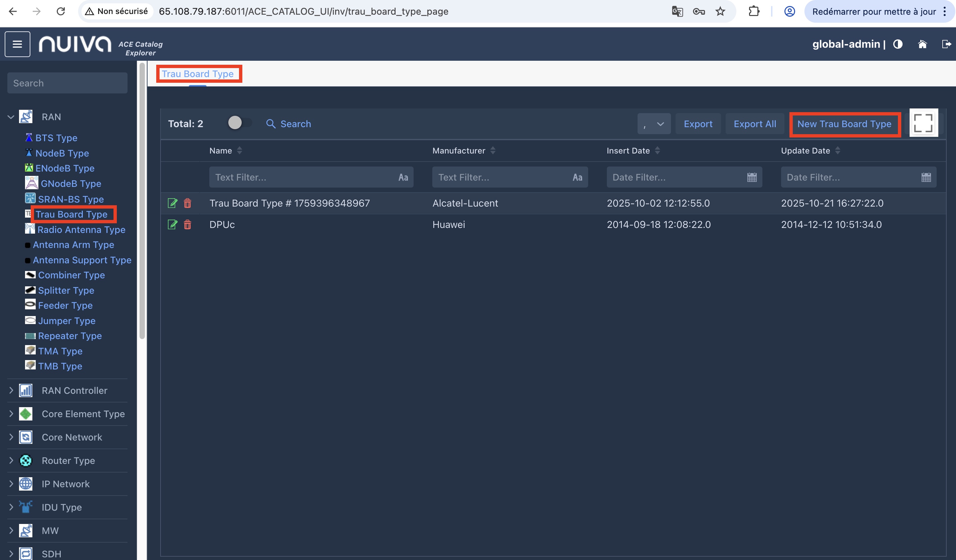Open calendar picker in Insert Date filter
The width and height of the screenshot is (956, 560).
[x=751, y=177]
